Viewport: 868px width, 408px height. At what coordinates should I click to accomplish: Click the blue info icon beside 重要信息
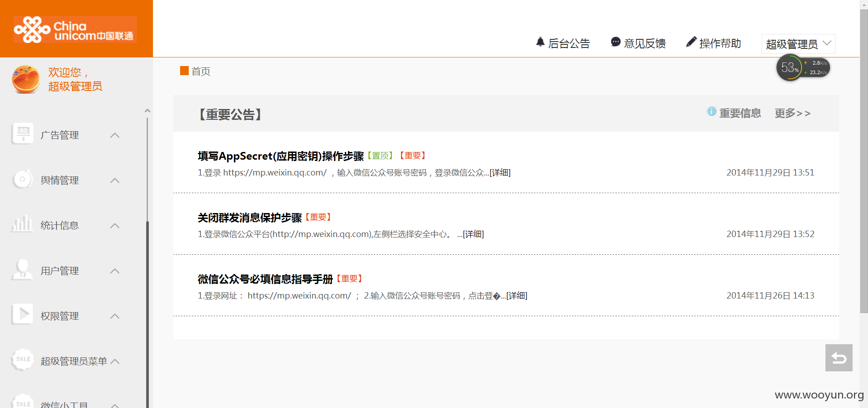coord(712,111)
